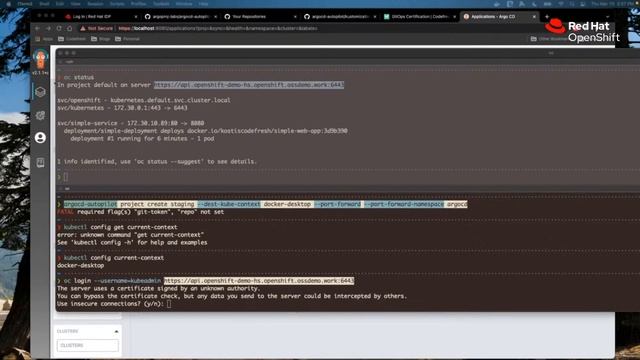Switch to argoproj-labs argocd-autopilot tab
The image size is (640, 360).
click(180, 17)
